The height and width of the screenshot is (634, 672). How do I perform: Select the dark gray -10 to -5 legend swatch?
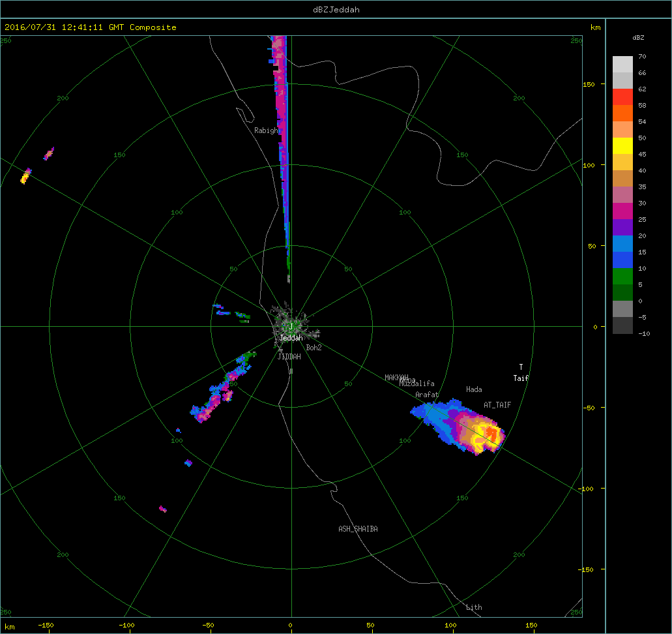[622, 325]
